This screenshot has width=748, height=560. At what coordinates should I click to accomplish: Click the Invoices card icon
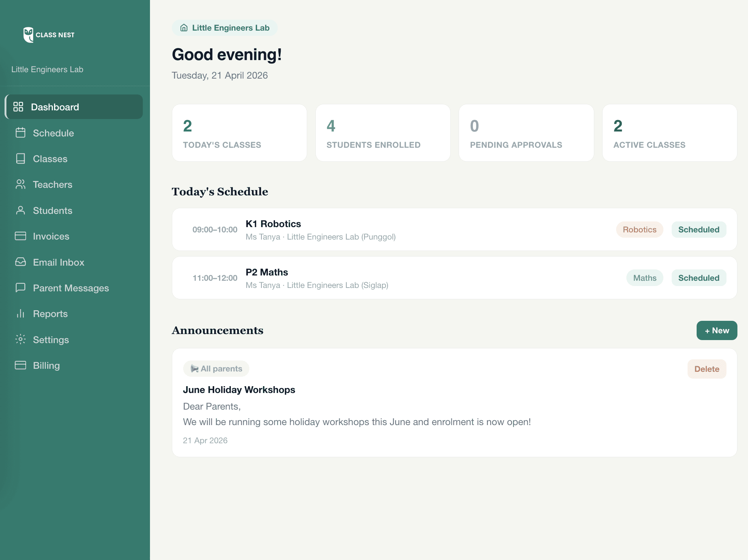tap(20, 236)
